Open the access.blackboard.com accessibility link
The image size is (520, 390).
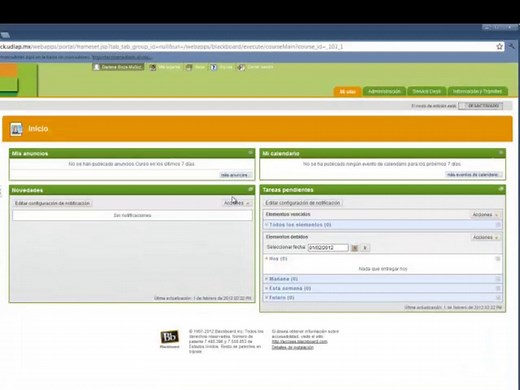299,342
